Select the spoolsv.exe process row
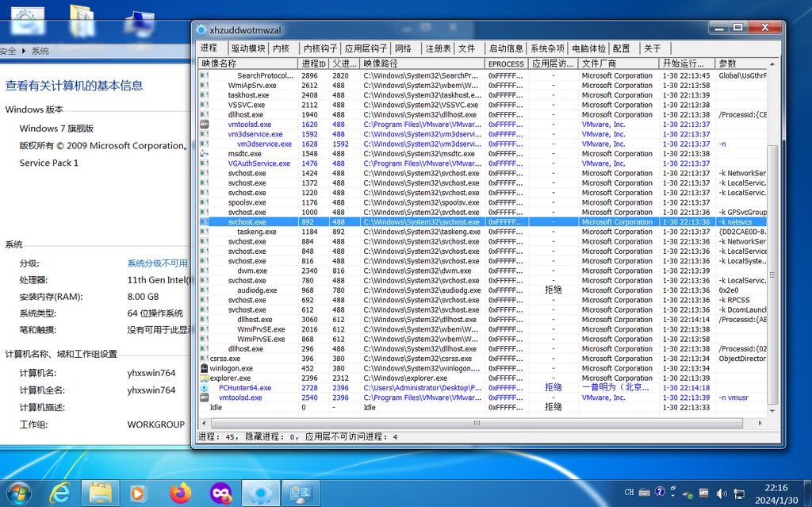812x507 pixels. [x=483, y=202]
